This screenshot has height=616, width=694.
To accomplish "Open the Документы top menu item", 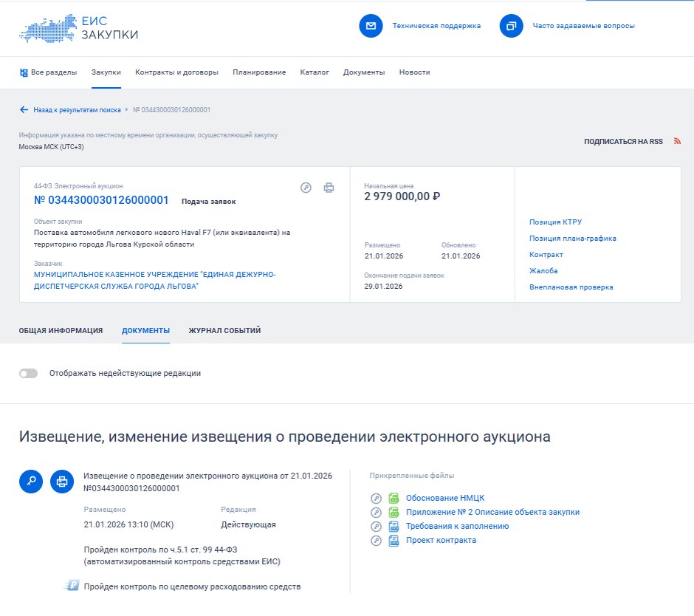I will 364,72.
